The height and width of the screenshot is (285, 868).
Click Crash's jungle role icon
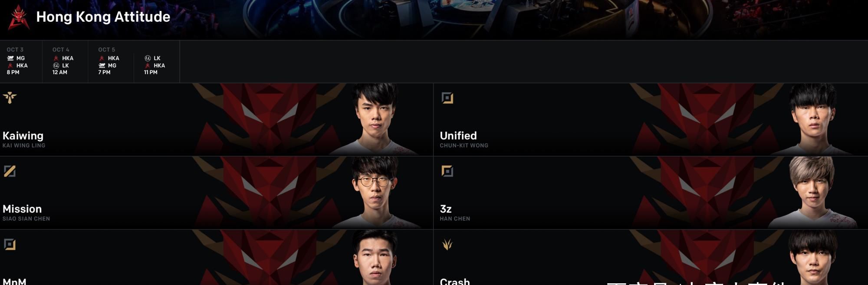click(447, 244)
